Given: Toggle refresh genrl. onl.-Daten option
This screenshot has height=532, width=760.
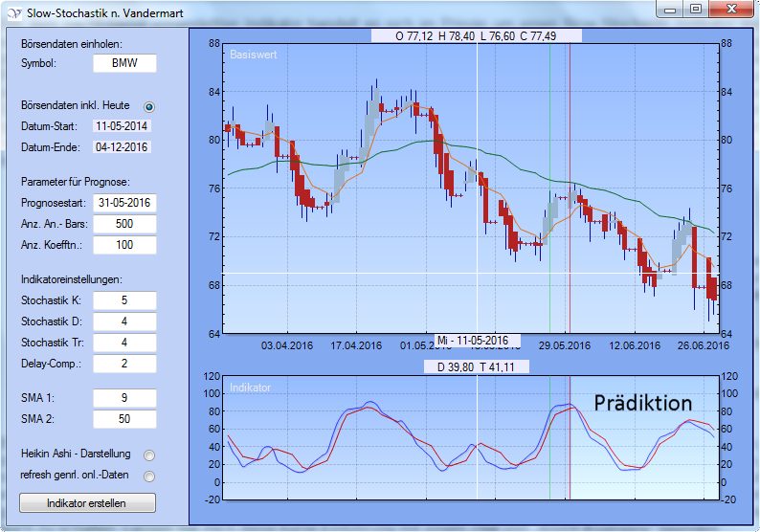Looking at the screenshot, I should point(148,476).
